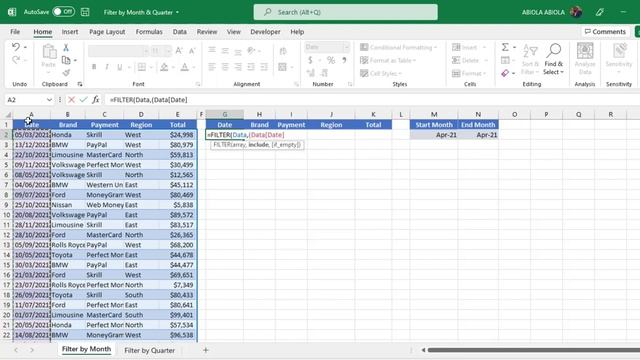Click the Accounting dollar format icon

point(310,60)
